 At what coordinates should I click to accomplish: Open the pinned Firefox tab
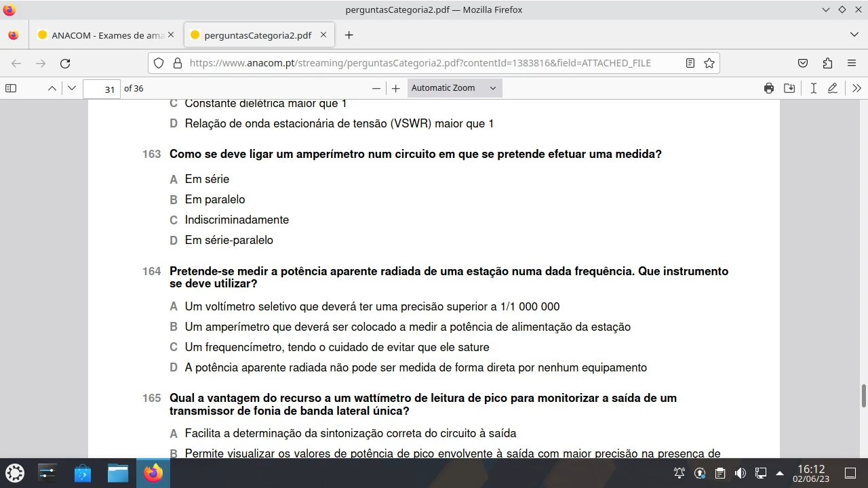pyautogui.click(x=14, y=35)
